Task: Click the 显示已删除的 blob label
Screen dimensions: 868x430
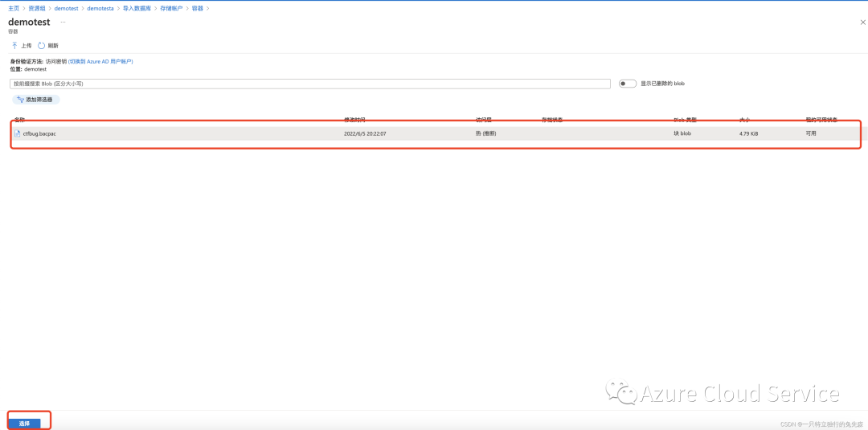Action: tap(662, 84)
